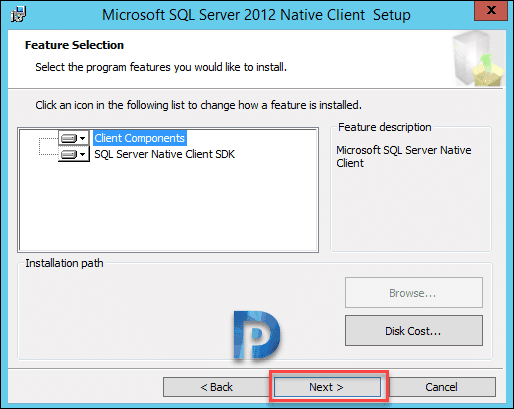Select the Client Components feature
Screen dimensions: 514x409
tap(139, 138)
